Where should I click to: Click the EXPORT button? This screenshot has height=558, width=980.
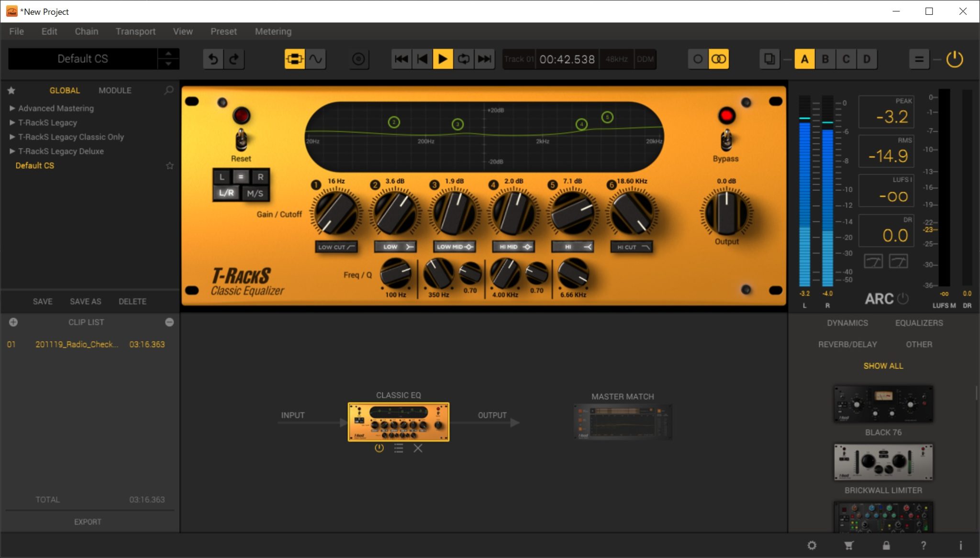(x=88, y=521)
